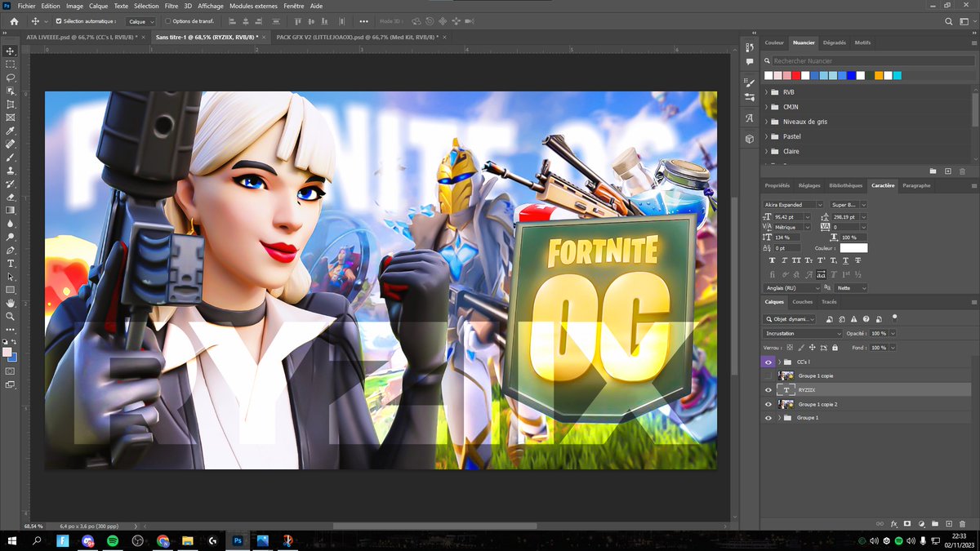The height and width of the screenshot is (551, 980).
Task: Select the Groupe 1 copie 2 layer thumbnail
Action: pyautogui.click(x=787, y=404)
